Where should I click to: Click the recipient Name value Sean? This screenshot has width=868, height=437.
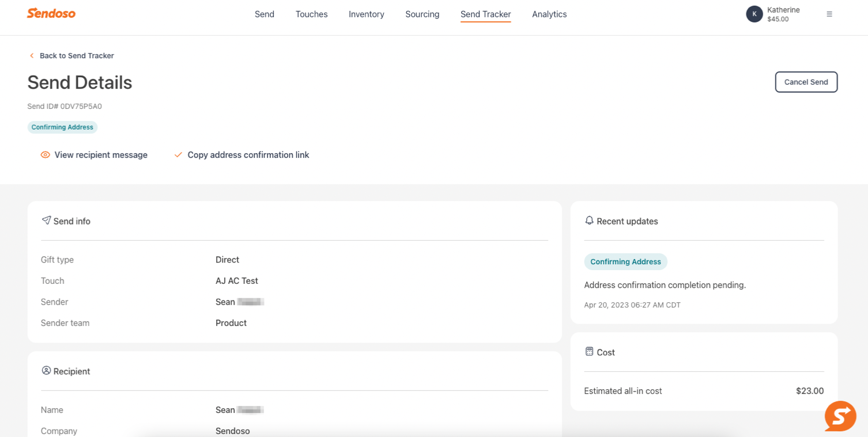(x=225, y=410)
